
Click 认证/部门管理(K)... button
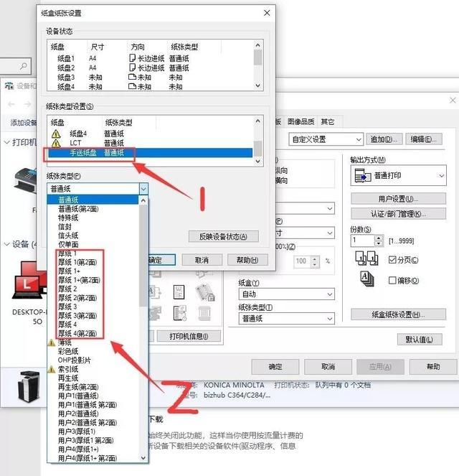coord(398,214)
